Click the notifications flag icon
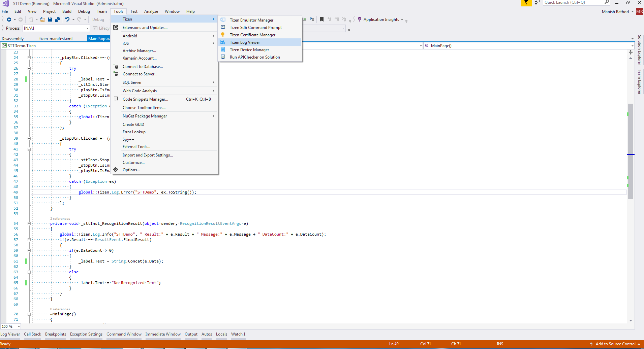 tap(526, 3)
